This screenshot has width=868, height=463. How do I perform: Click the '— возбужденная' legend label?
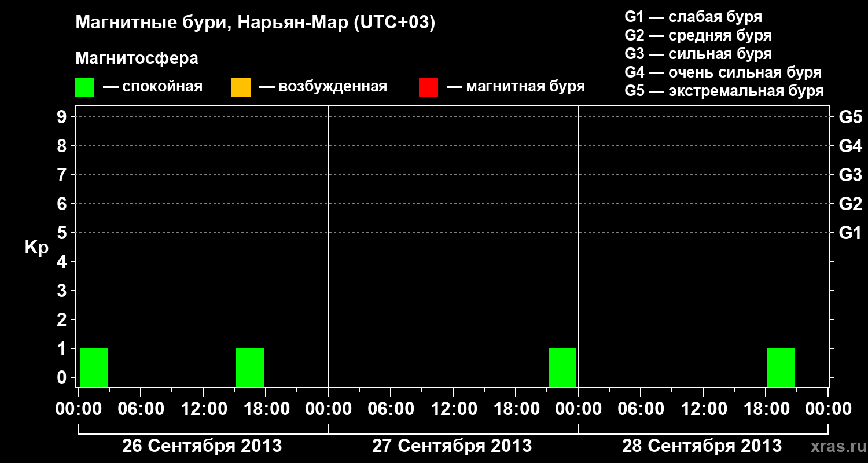(x=323, y=87)
